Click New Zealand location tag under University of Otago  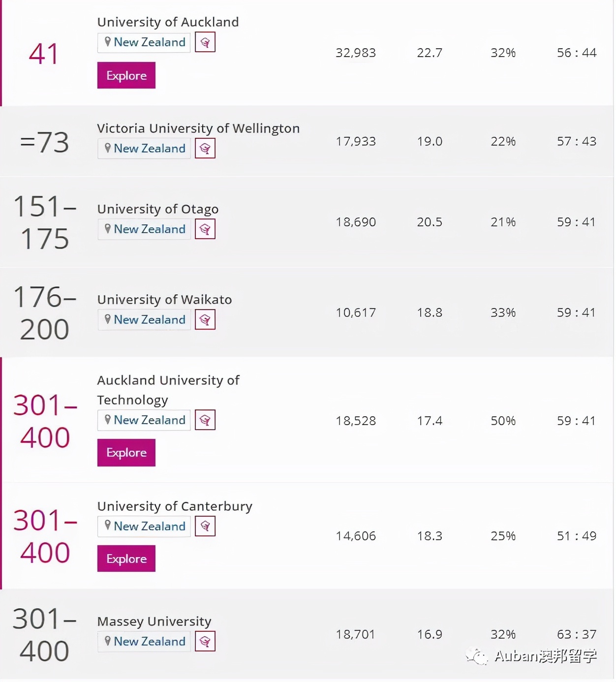145,229
